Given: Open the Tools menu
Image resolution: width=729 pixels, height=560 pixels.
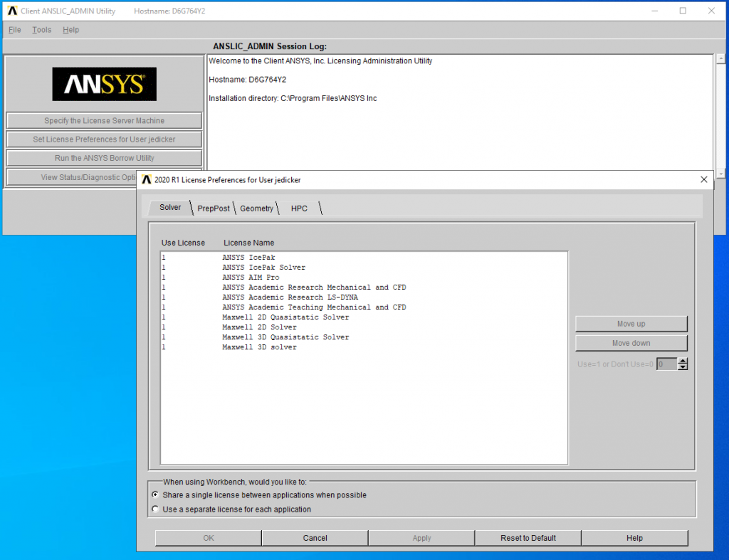Looking at the screenshot, I should coord(42,30).
